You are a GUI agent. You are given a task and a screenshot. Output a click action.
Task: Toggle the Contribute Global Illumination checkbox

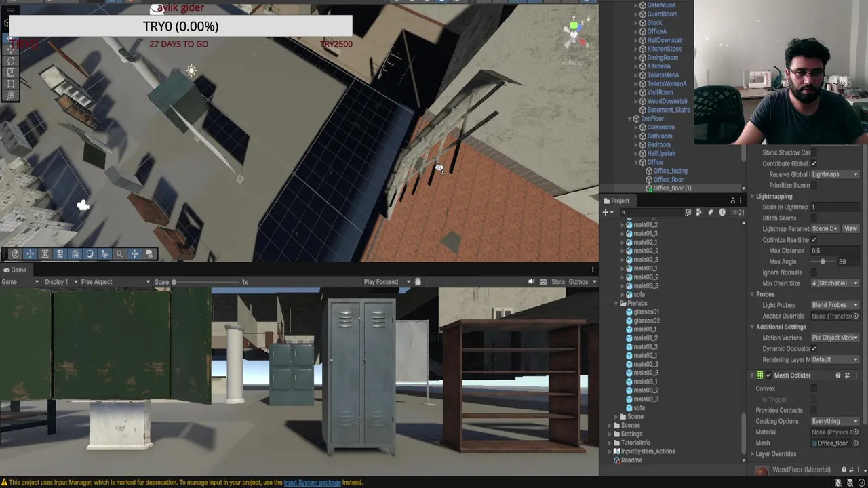point(814,163)
